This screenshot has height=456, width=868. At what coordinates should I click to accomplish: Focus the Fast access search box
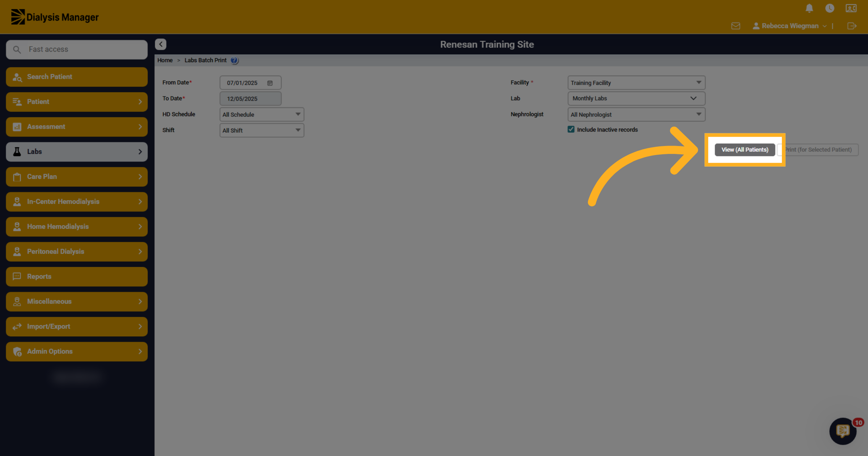pos(77,50)
